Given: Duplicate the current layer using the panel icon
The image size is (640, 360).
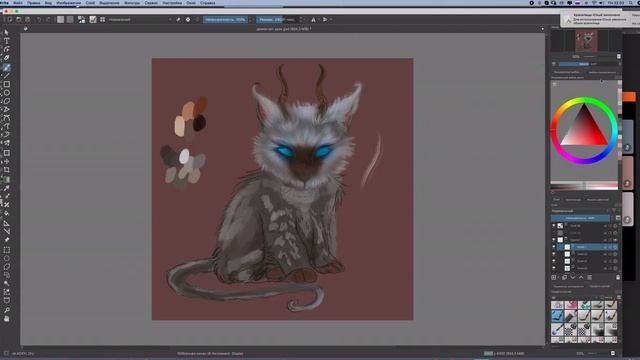Looking at the screenshot, I should point(564,278).
